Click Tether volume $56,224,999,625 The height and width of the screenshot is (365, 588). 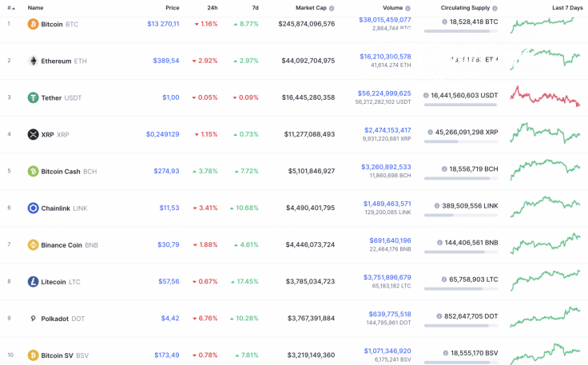tap(384, 93)
